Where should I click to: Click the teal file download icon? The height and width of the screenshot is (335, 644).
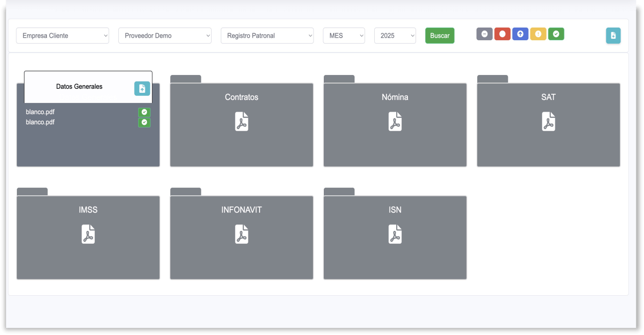613,36
